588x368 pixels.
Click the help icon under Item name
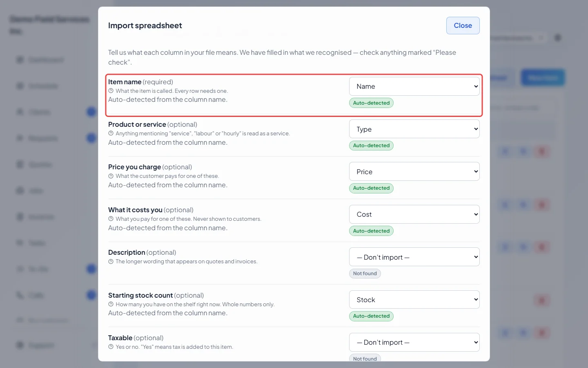coord(111,91)
